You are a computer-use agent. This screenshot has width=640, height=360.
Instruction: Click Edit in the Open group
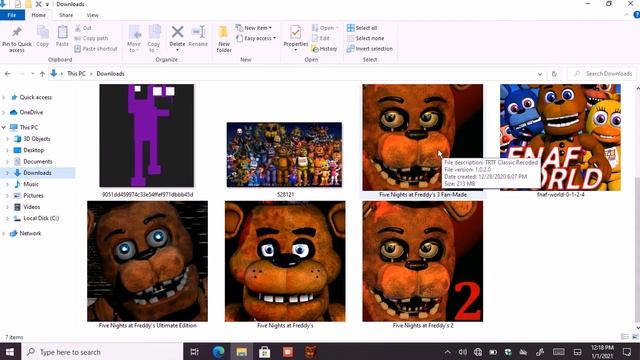pyautogui.click(x=321, y=38)
